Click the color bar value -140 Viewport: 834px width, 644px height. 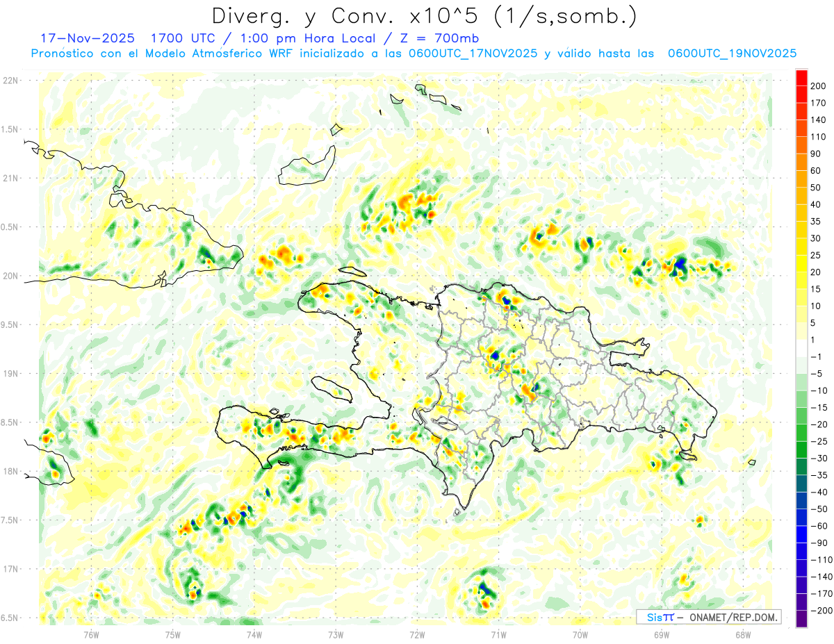pos(821,577)
